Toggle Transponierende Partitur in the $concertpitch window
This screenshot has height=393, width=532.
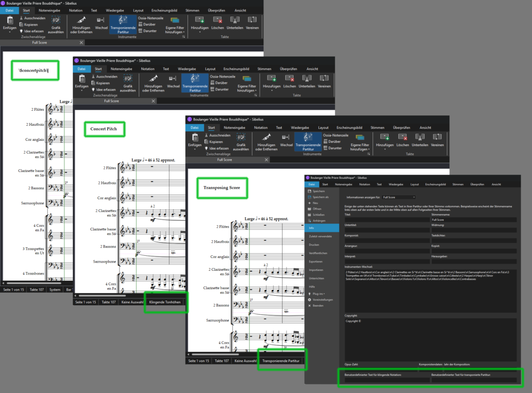(x=123, y=24)
